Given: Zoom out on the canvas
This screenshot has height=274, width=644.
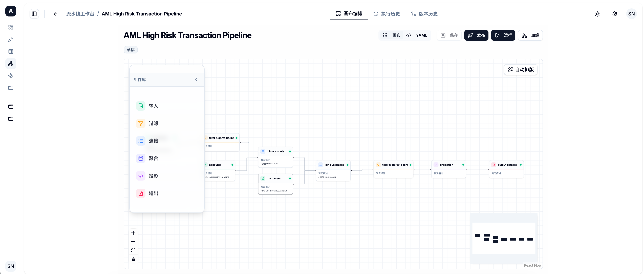Looking at the screenshot, I should (133, 242).
